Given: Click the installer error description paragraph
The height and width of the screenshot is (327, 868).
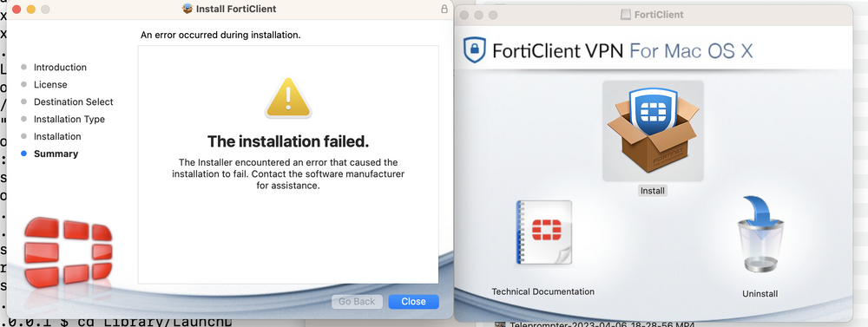Looking at the screenshot, I should (x=288, y=173).
